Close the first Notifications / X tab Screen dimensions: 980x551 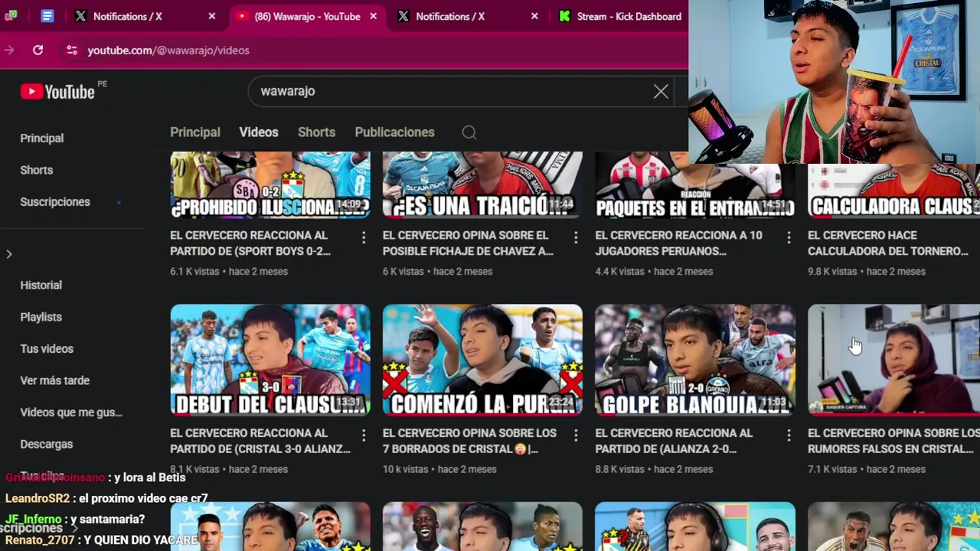point(212,16)
